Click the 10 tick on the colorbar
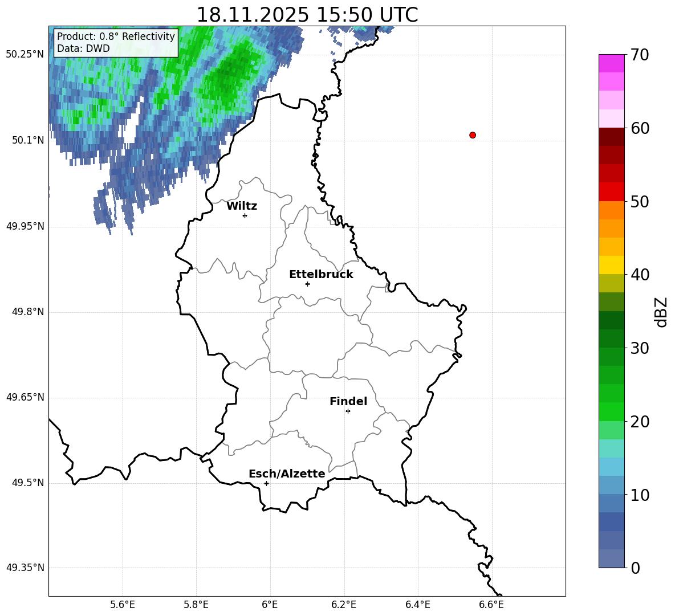 point(639,495)
